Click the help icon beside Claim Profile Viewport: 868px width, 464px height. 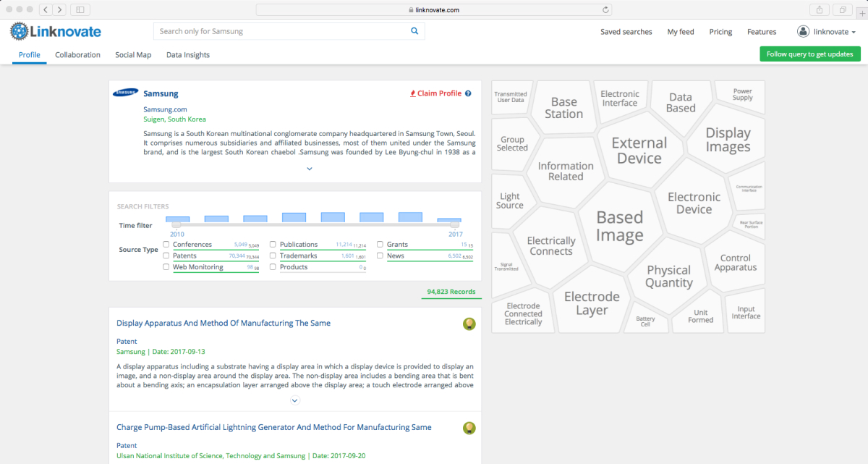[468, 93]
